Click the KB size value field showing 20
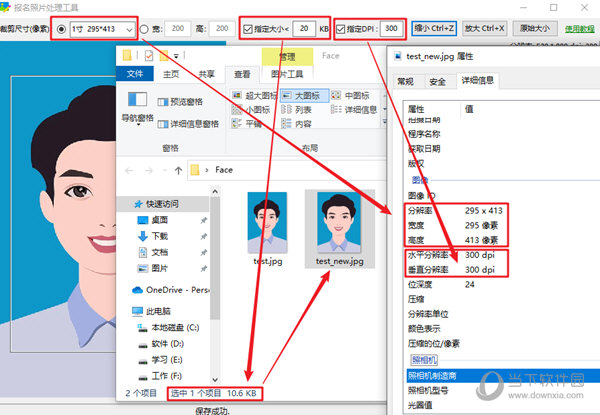 (304, 29)
